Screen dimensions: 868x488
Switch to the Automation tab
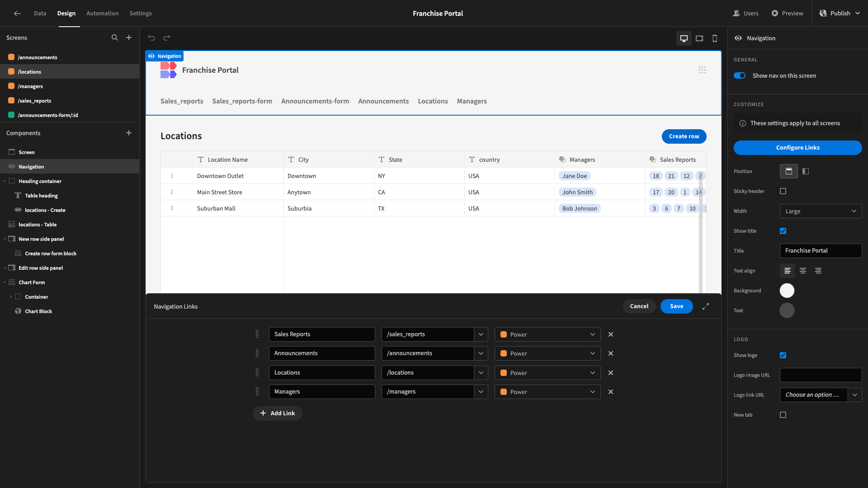(x=103, y=13)
